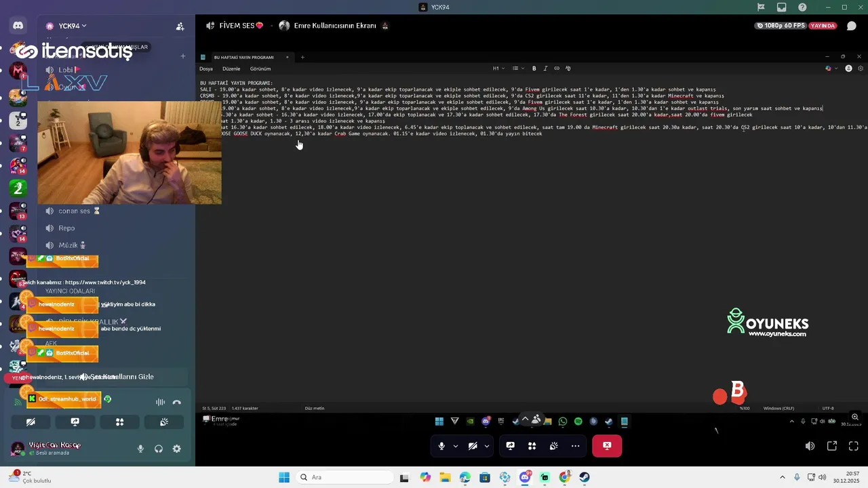Insert link icon in streamed Notepad toolbar
The width and height of the screenshot is (868, 488).
click(557, 68)
